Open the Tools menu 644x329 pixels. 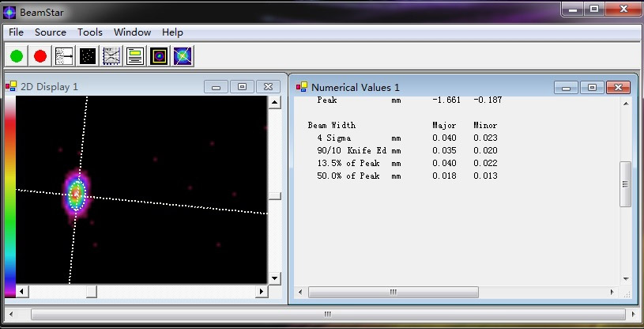tap(90, 32)
